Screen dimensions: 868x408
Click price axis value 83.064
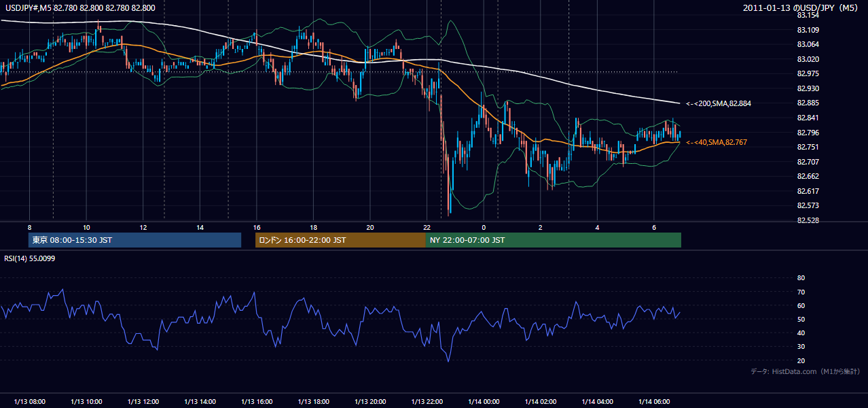coord(808,45)
